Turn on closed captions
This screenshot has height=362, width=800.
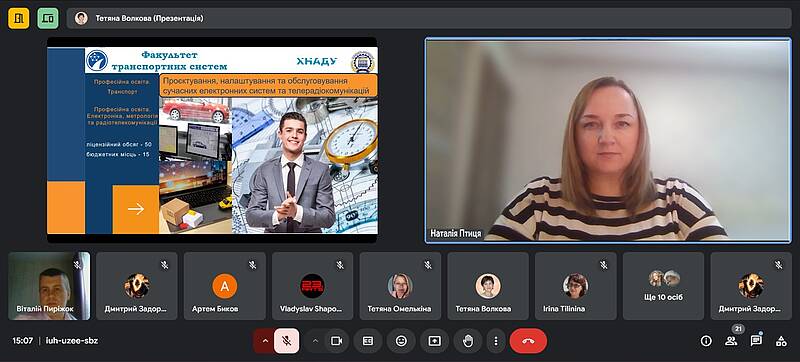[368, 341]
